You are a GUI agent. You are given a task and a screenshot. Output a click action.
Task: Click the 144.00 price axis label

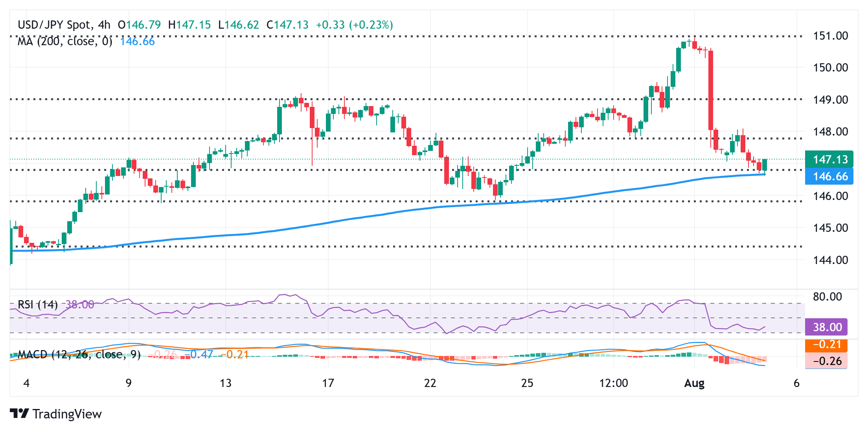[x=830, y=260]
